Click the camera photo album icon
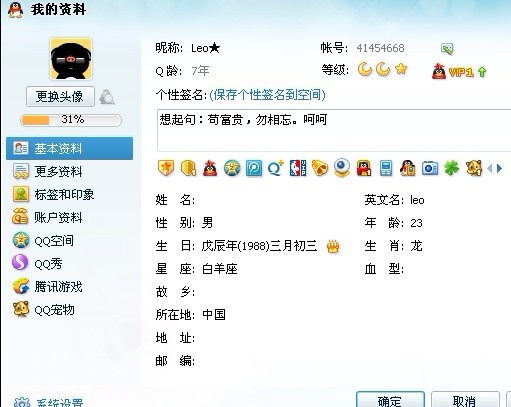 (x=430, y=168)
